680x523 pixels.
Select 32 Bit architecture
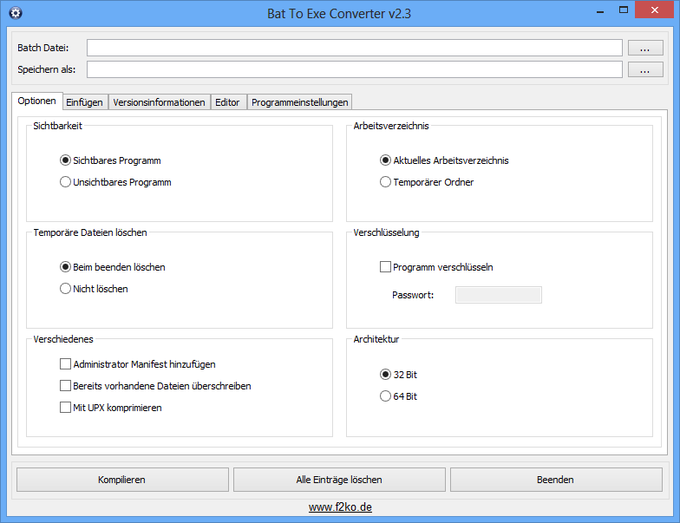point(398,375)
